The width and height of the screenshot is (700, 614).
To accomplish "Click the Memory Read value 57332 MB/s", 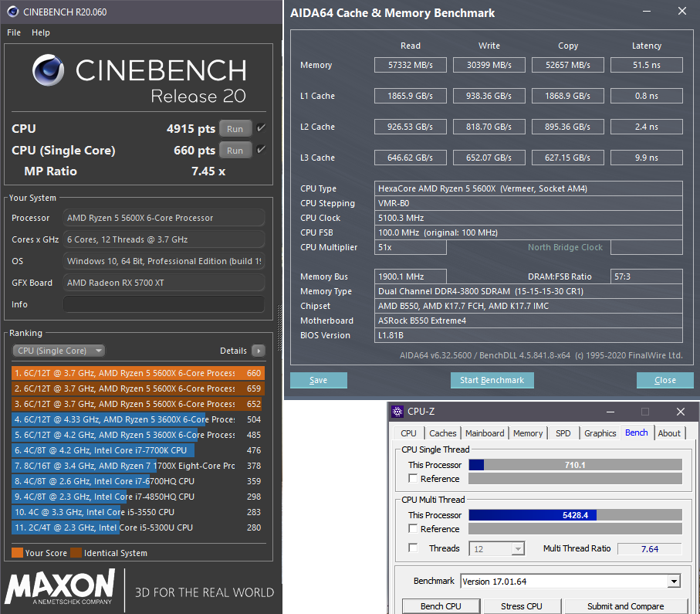I will (x=411, y=65).
